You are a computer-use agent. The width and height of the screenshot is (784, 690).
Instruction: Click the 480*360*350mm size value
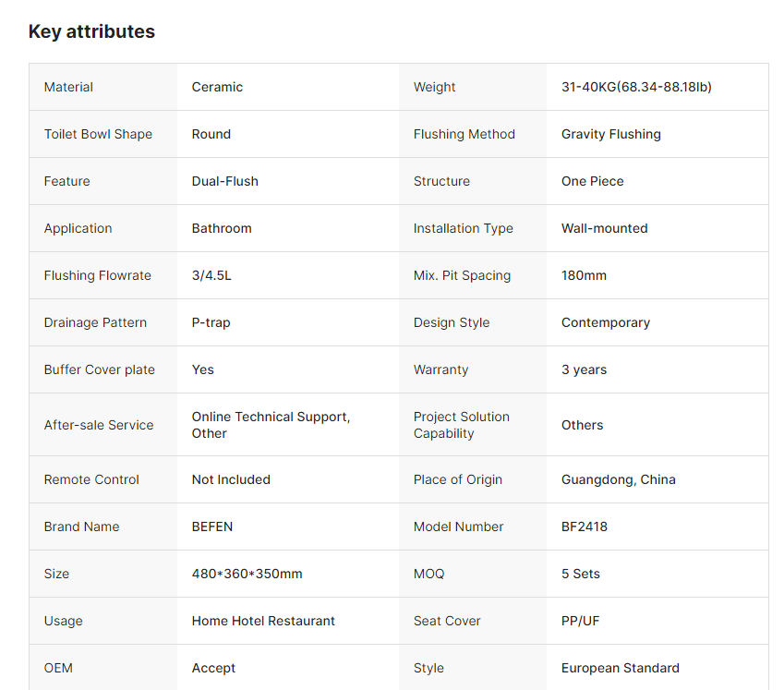(247, 574)
